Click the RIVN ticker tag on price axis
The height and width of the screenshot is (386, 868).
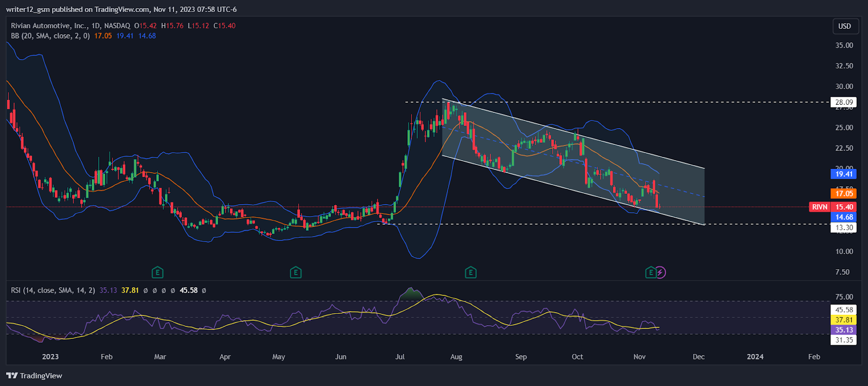click(820, 207)
